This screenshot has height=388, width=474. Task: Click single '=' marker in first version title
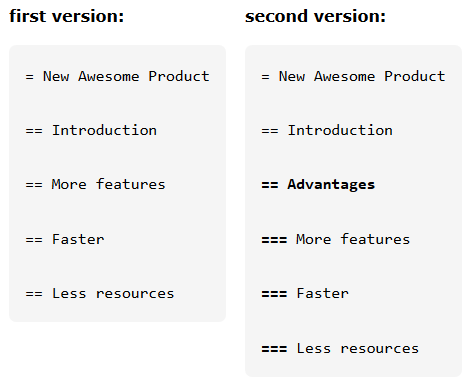tap(30, 77)
